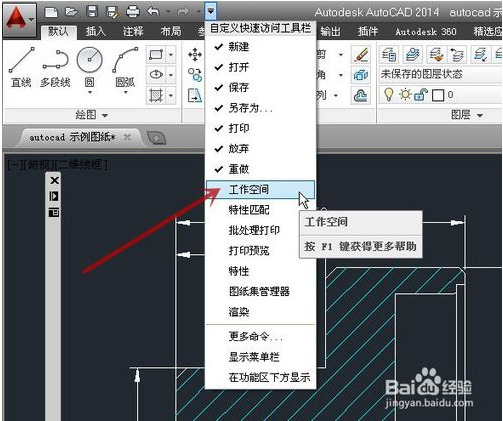
Task: Click the New file icon
Action: point(51,12)
